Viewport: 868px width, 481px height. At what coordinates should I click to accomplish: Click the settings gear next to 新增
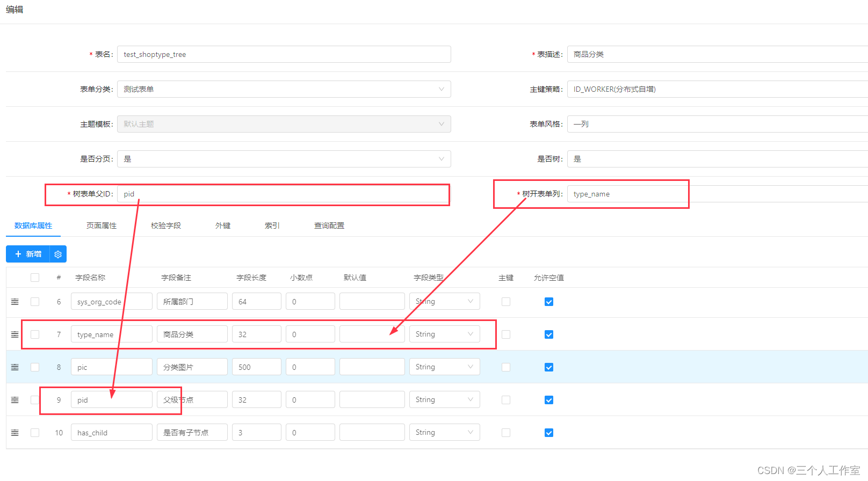(x=58, y=254)
